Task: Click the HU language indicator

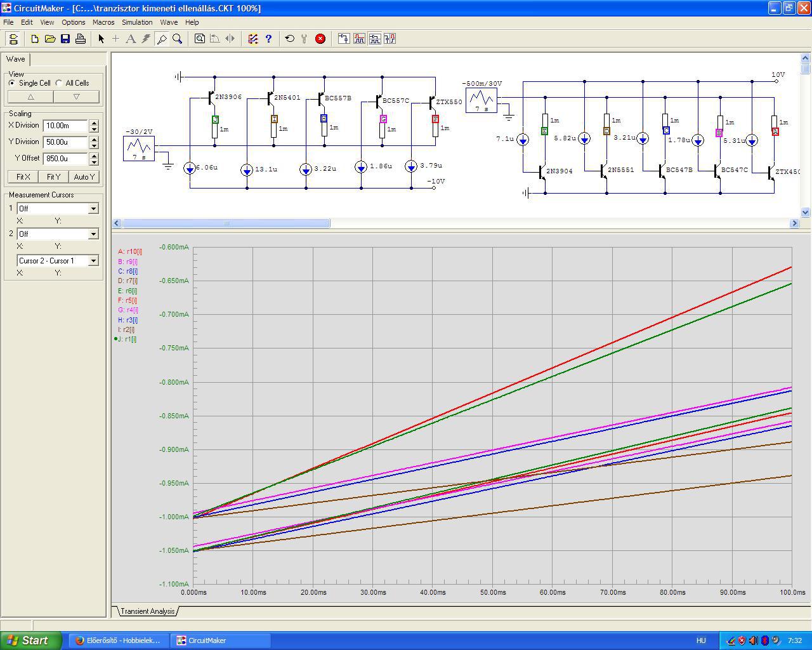Action: [x=701, y=640]
